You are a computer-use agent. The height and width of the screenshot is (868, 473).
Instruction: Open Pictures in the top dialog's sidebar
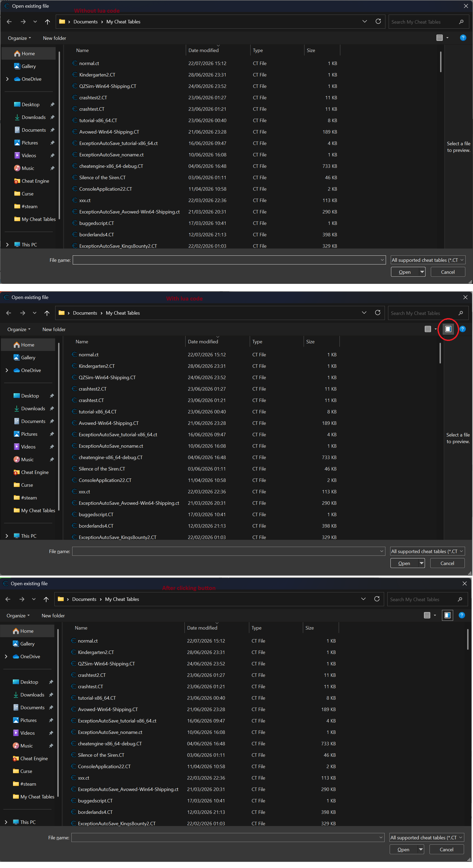pos(30,143)
